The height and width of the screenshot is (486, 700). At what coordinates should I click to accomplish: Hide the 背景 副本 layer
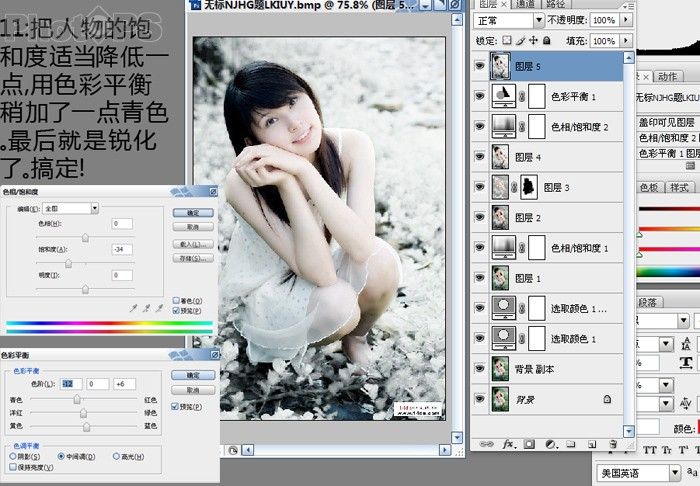[480, 368]
